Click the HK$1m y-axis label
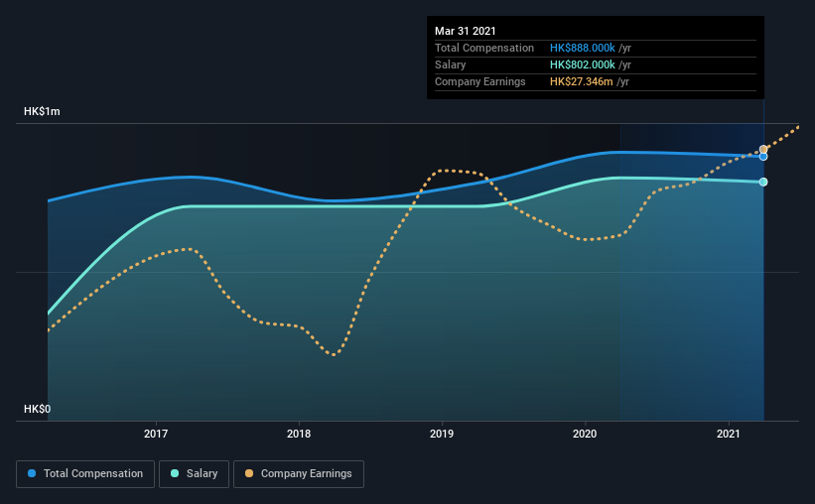This screenshot has height=504, width=815. click(42, 111)
